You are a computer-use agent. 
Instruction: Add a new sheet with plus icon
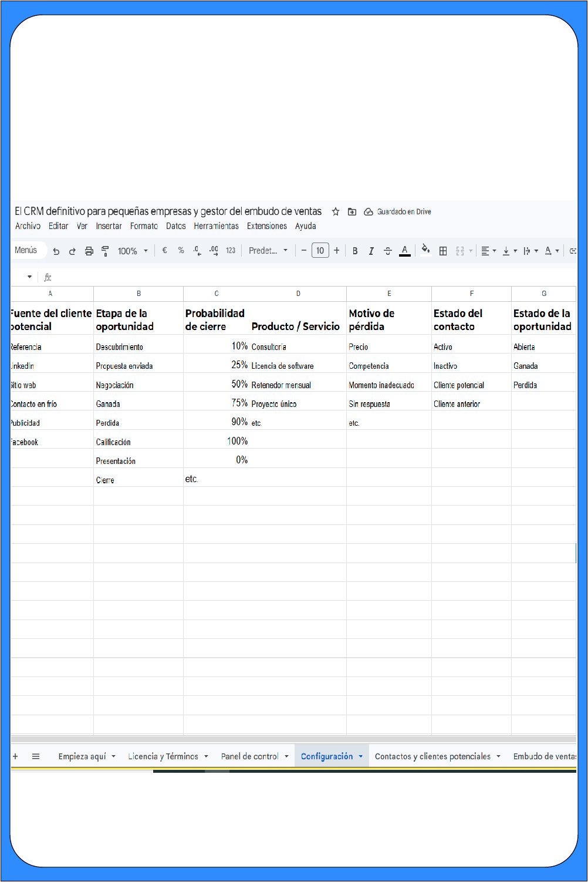(x=15, y=756)
